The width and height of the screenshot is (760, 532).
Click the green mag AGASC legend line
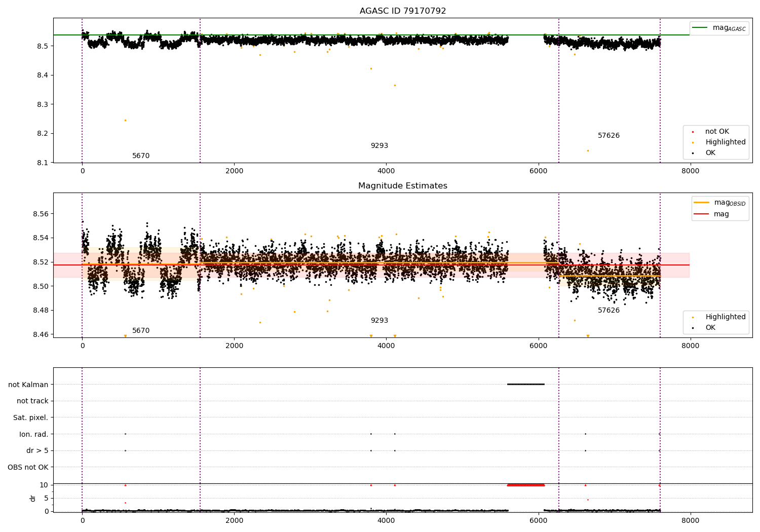(x=700, y=28)
